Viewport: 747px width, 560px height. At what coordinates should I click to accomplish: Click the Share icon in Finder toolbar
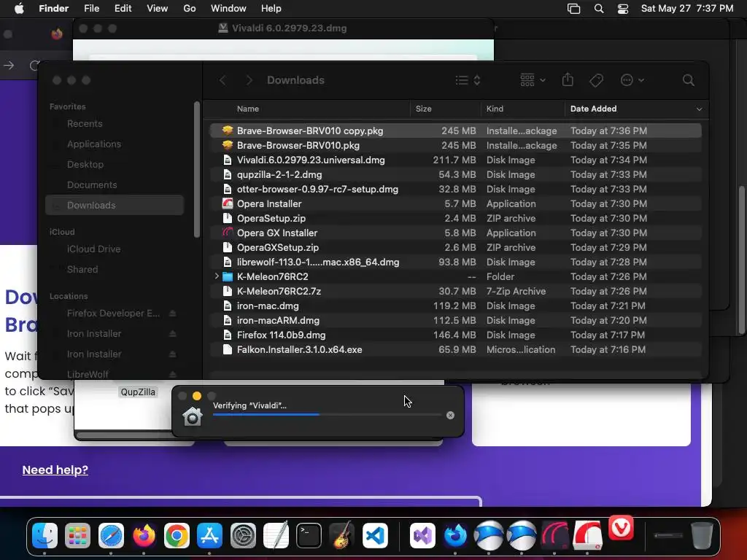tap(568, 79)
